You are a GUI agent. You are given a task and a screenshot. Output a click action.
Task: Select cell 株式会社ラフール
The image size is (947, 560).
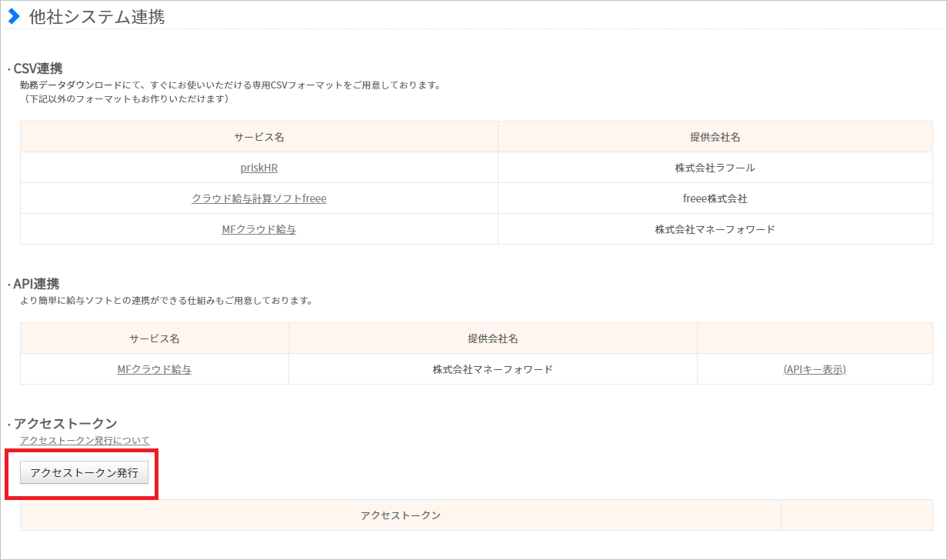click(x=715, y=168)
